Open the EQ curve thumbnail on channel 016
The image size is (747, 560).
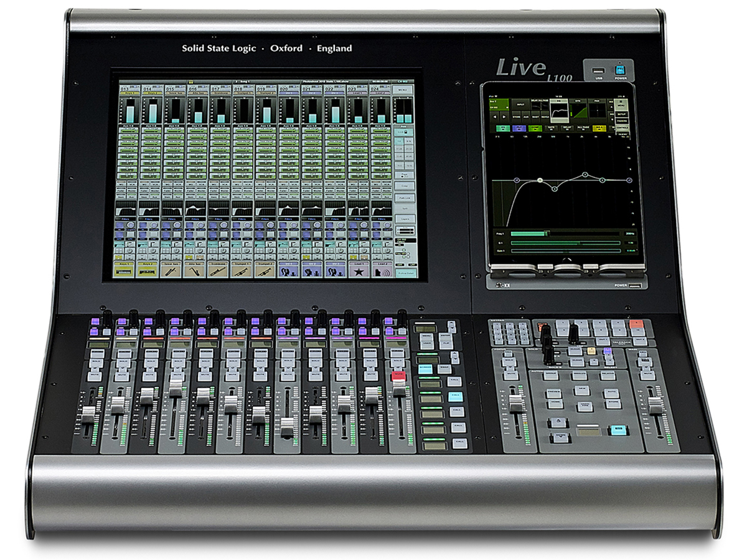tap(195, 208)
